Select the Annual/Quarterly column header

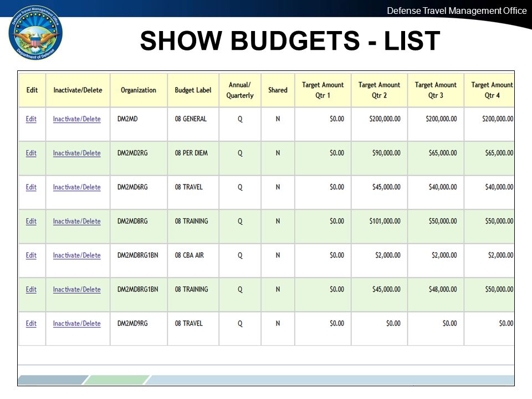click(x=240, y=90)
